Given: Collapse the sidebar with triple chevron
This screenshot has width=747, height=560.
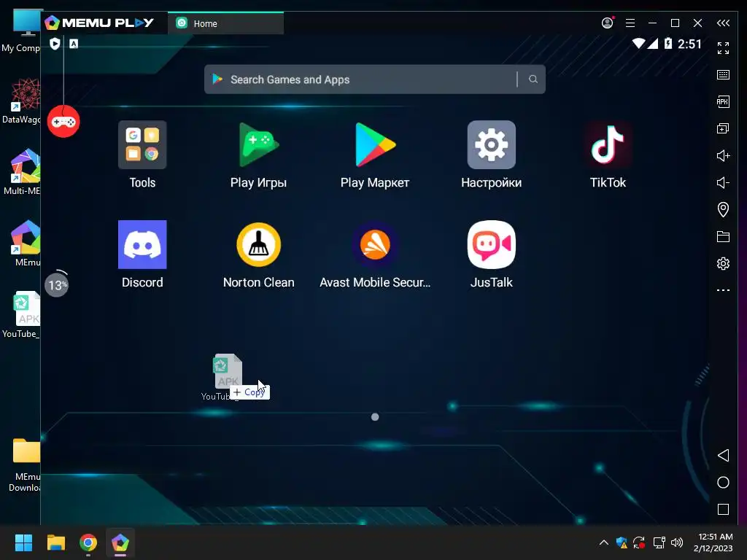Looking at the screenshot, I should [723, 23].
